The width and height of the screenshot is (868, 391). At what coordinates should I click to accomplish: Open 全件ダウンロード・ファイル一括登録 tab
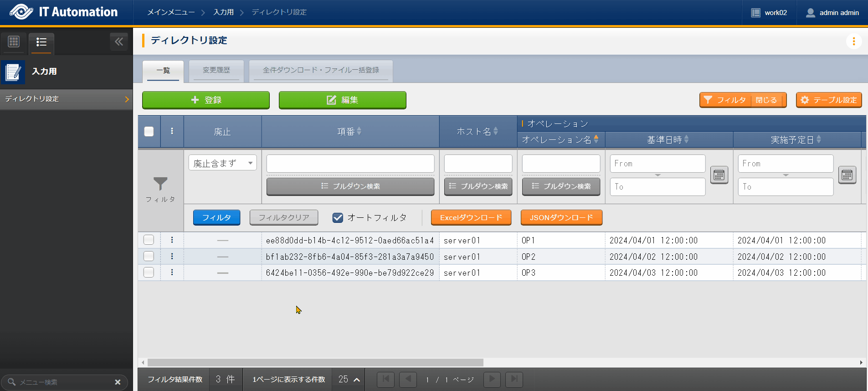(x=321, y=70)
